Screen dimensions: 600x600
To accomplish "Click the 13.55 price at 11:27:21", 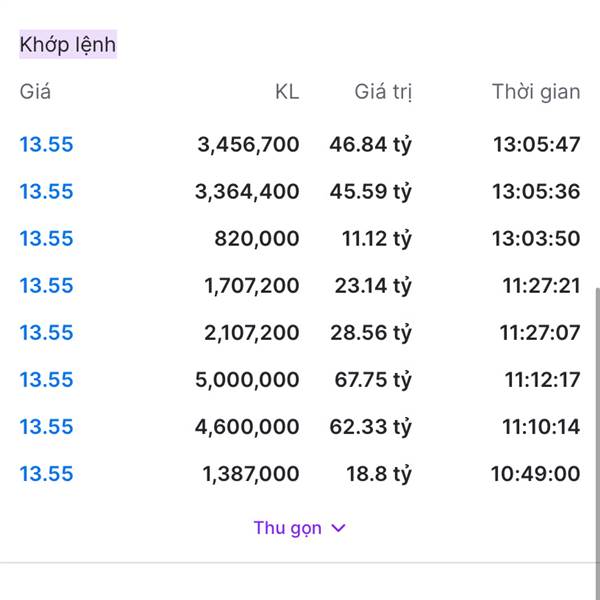I will click(x=46, y=285).
